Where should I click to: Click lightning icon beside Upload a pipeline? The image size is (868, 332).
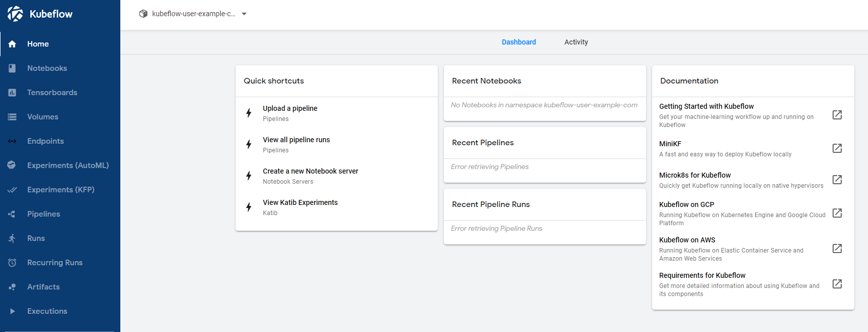[249, 113]
